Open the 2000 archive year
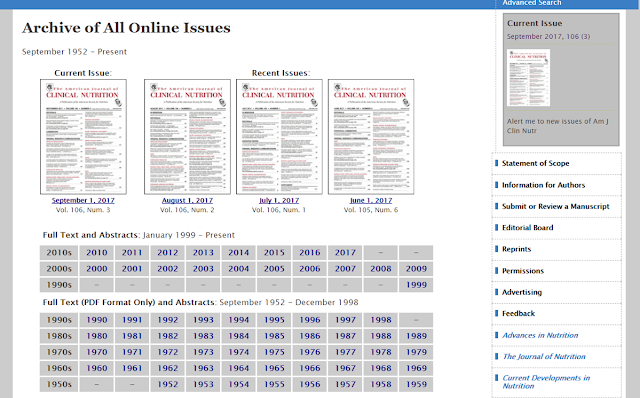The height and width of the screenshot is (398, 640). 97,269
